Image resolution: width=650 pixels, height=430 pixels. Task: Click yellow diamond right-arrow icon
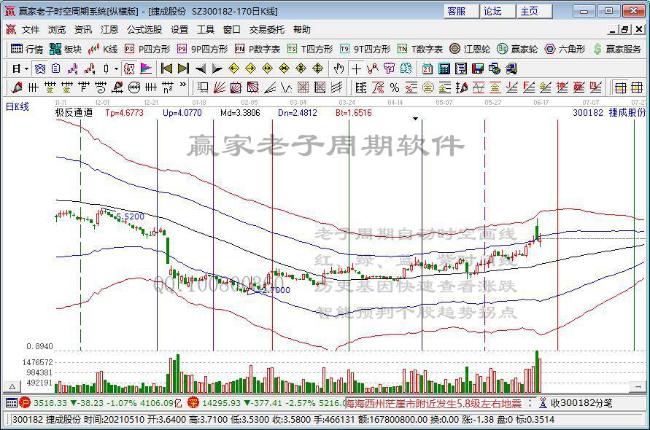(250, 69)
